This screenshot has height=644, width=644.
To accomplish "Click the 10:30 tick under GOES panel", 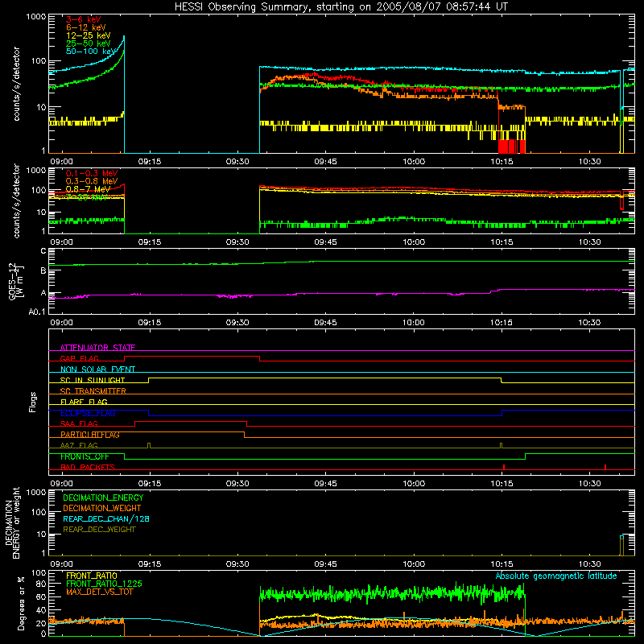I will coord(589,323).
